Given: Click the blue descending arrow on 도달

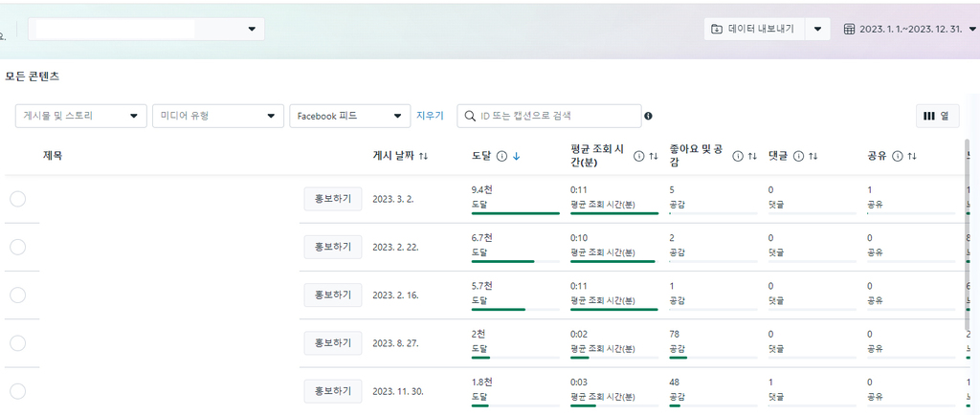Looking at the screenshot, I should coord(516,157).
